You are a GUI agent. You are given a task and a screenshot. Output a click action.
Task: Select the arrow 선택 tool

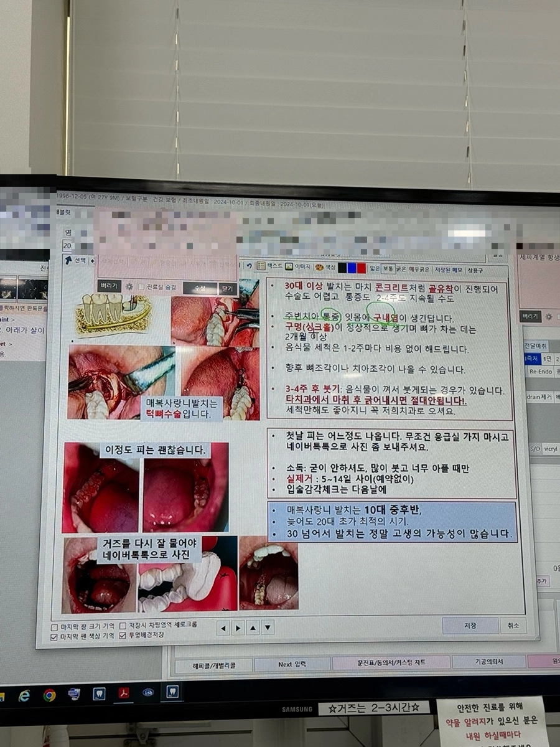coord(77,260)
